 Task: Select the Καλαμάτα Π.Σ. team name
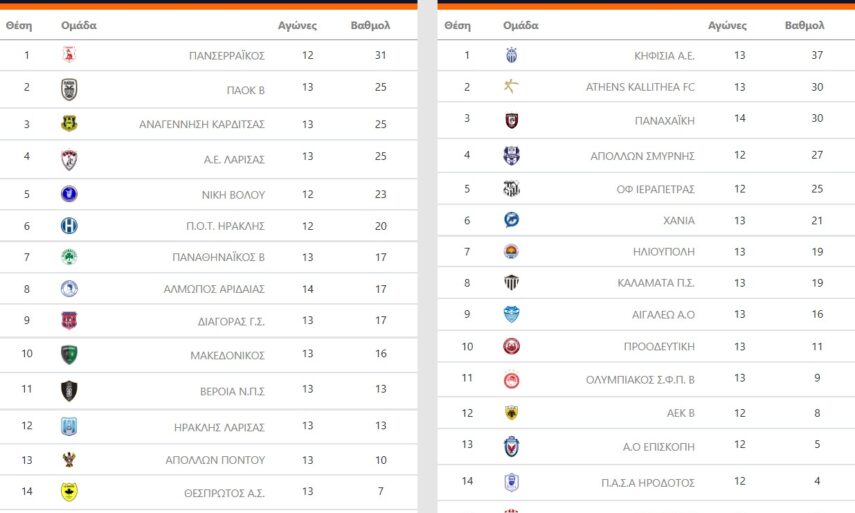pyautogui.click(x=656, y=283)
